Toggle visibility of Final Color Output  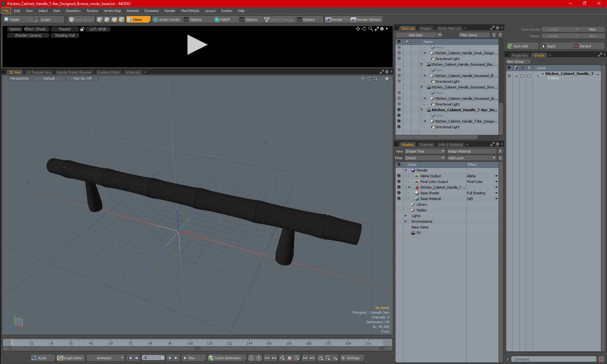[399, 182]
